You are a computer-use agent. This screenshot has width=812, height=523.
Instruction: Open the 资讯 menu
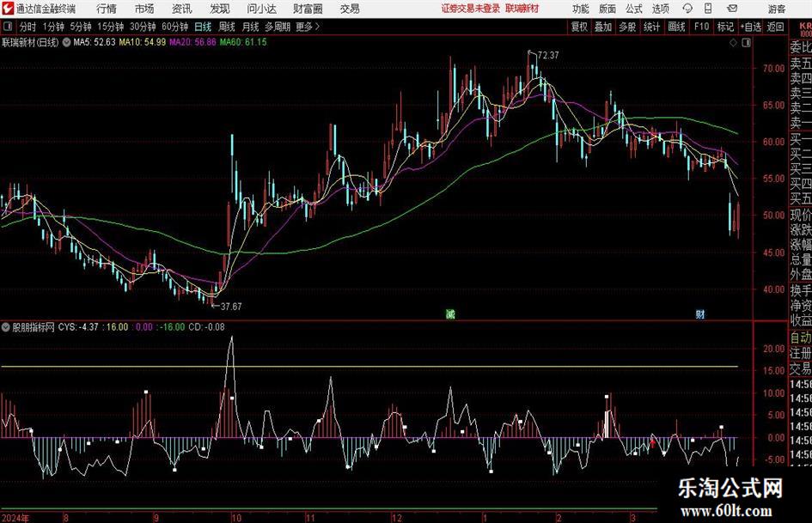[182, 9]
